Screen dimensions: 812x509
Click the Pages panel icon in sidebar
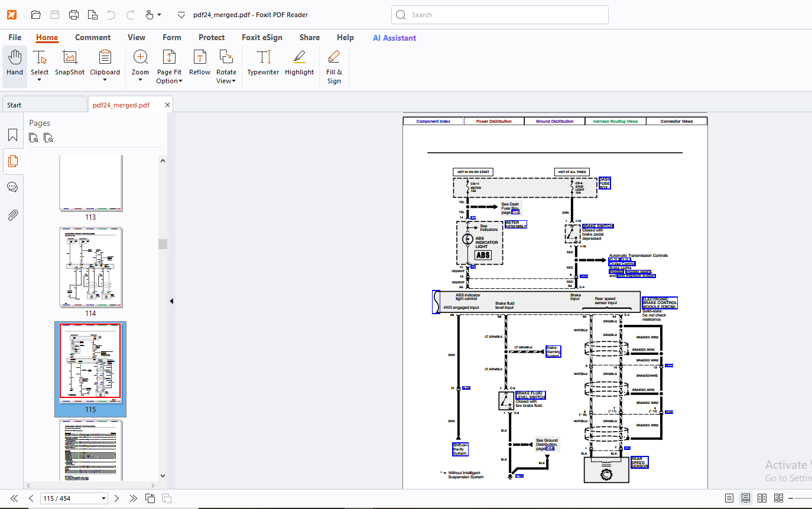pyautogui.click(x=12, y=161)
